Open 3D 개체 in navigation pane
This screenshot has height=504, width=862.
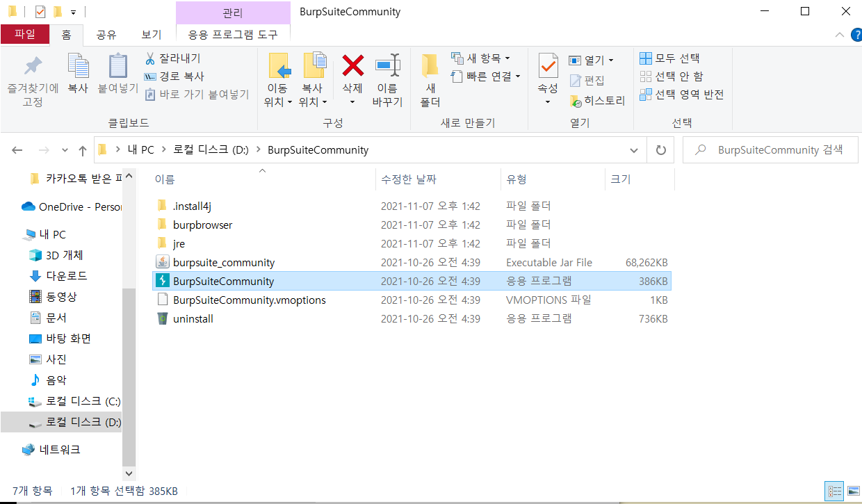(56, 255)
